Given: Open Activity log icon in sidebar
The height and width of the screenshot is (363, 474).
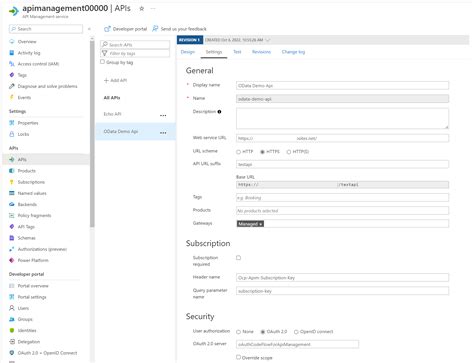Looking at the screenshot, I should tap(12, 53).
